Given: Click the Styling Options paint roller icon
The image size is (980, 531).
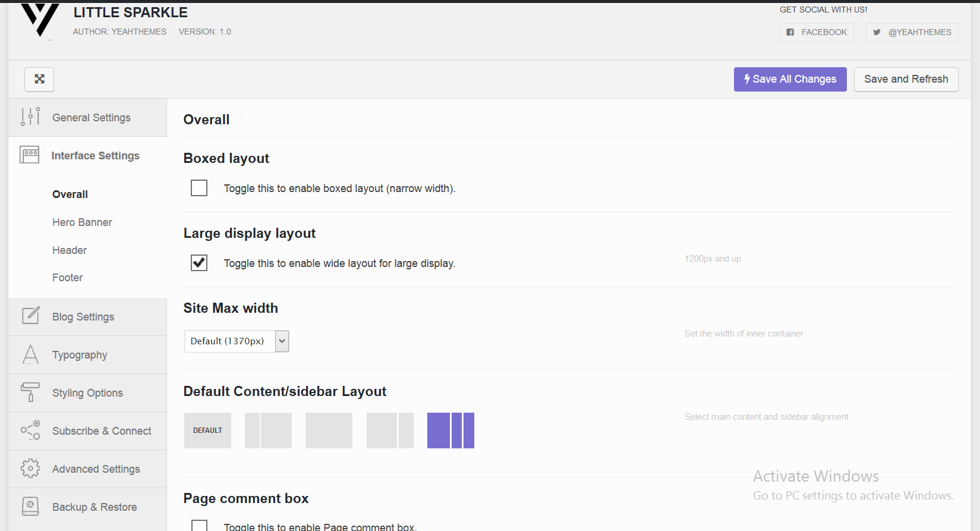Looking at the screenshot, I should (30, 392).
